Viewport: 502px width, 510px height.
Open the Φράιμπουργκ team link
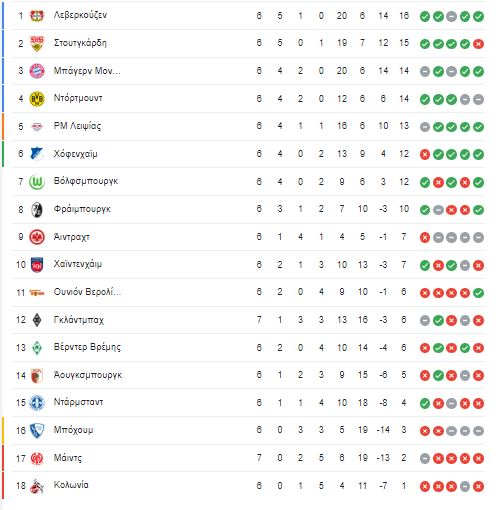(x=82, y=209)
